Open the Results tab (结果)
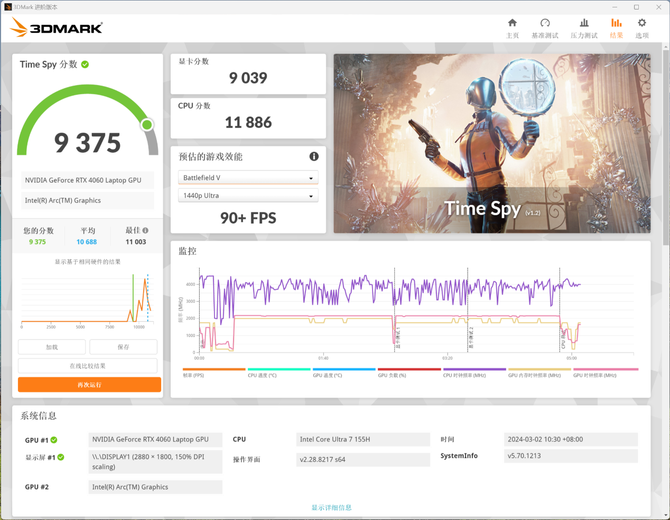 click(x=616, y=28)
